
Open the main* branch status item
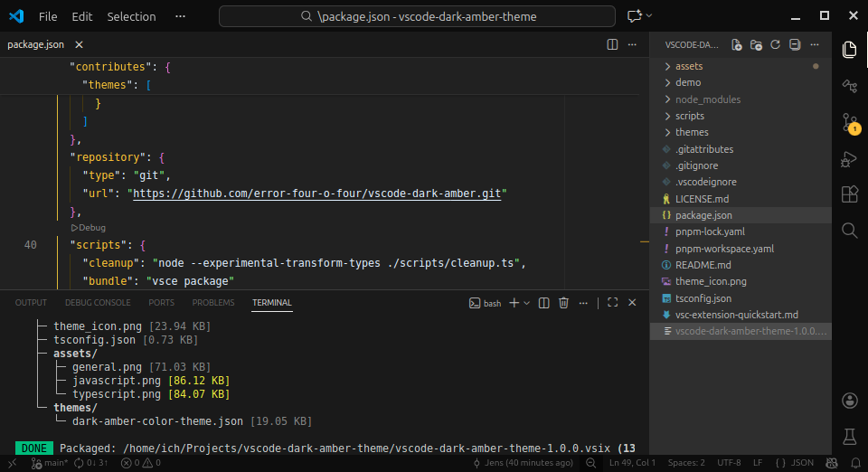pos(49,463)
